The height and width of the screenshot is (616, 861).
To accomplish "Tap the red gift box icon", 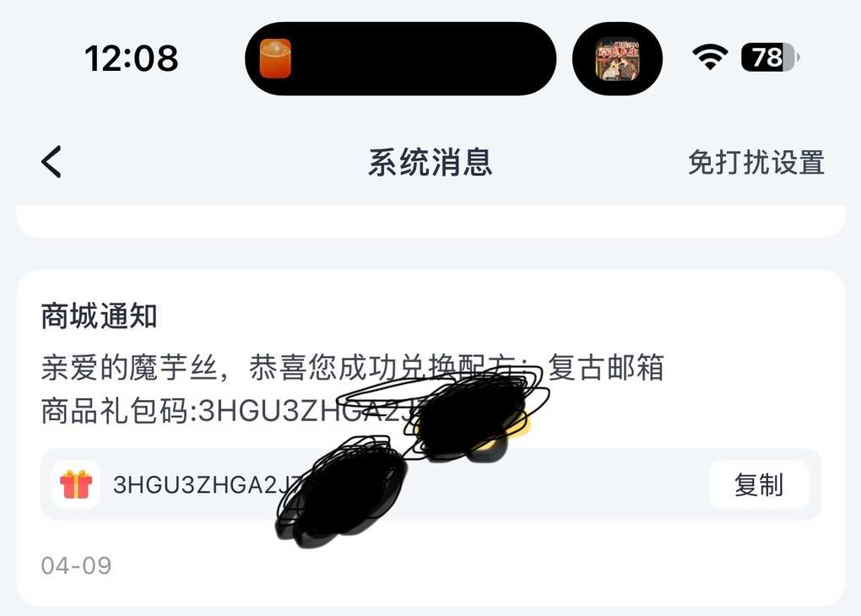I will coord(76,484).
